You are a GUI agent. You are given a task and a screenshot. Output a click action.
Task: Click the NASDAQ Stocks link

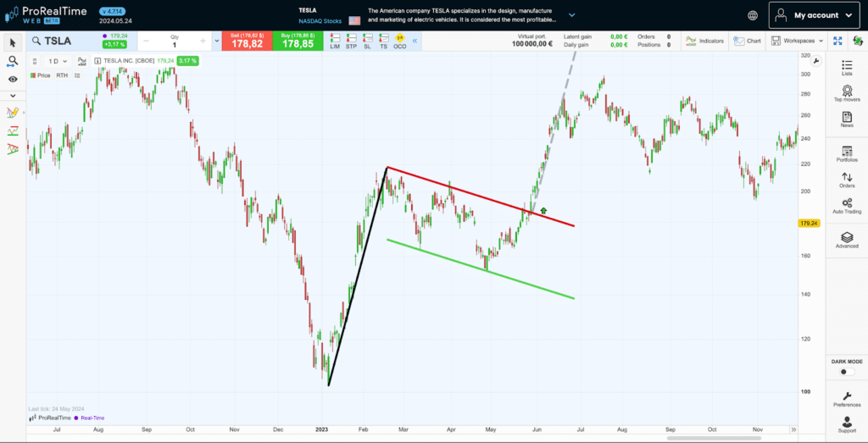[320, 21]
